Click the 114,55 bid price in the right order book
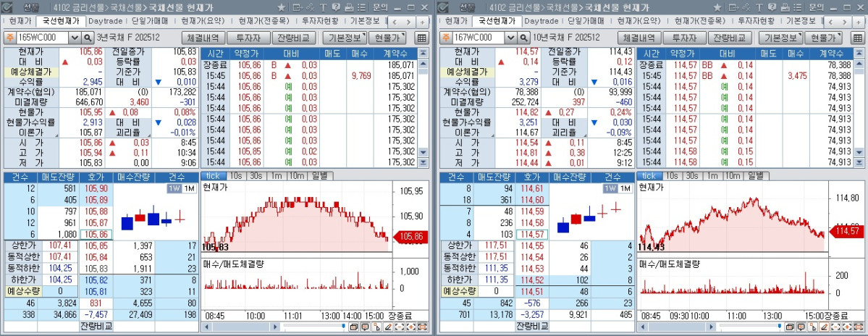This screenshot has height=336, width=868. 532,245
